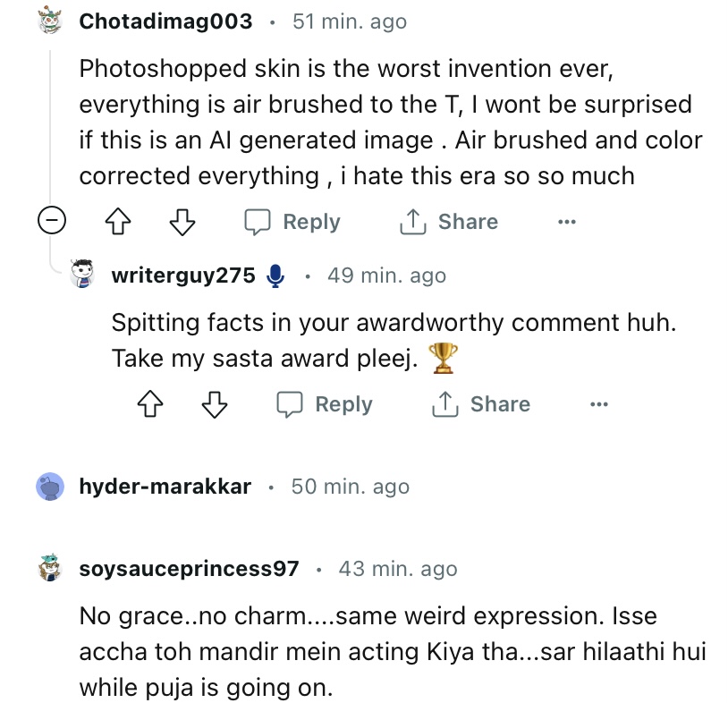This screenshot has height=703, width=728.
Task: Click soysauceprincess97's avatar icon
Action: (50, 568)
